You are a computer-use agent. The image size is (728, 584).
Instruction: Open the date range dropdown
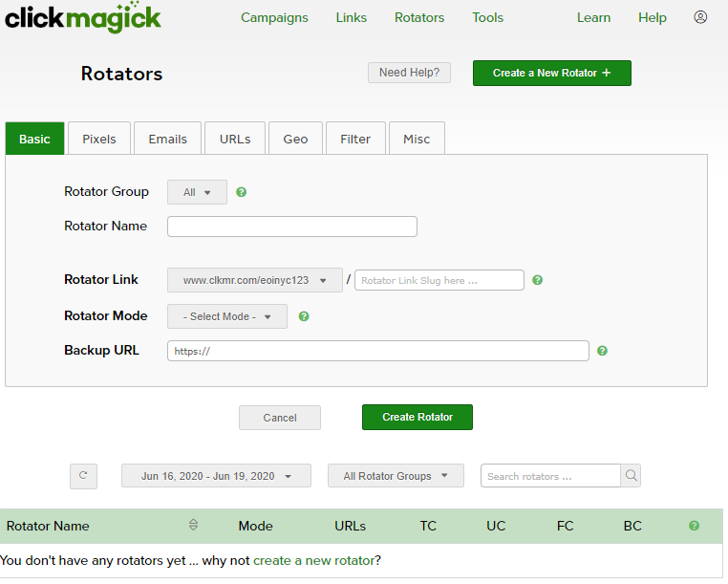(216, 476)
